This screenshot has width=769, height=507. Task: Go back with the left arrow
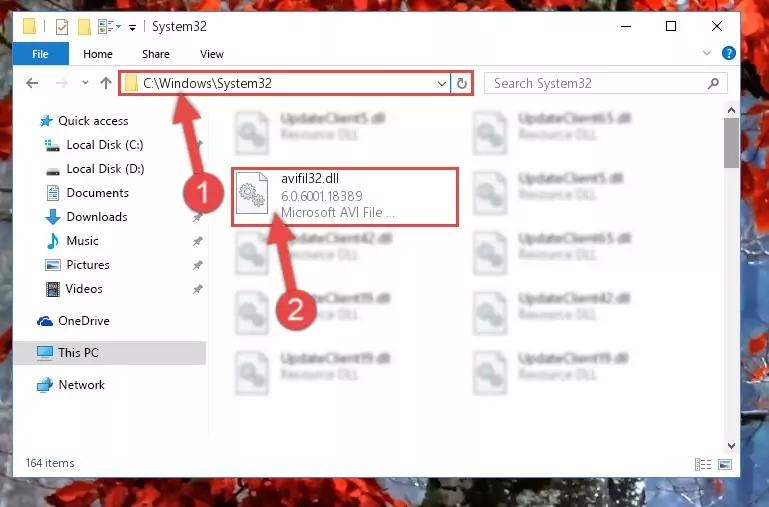[32, 83]
